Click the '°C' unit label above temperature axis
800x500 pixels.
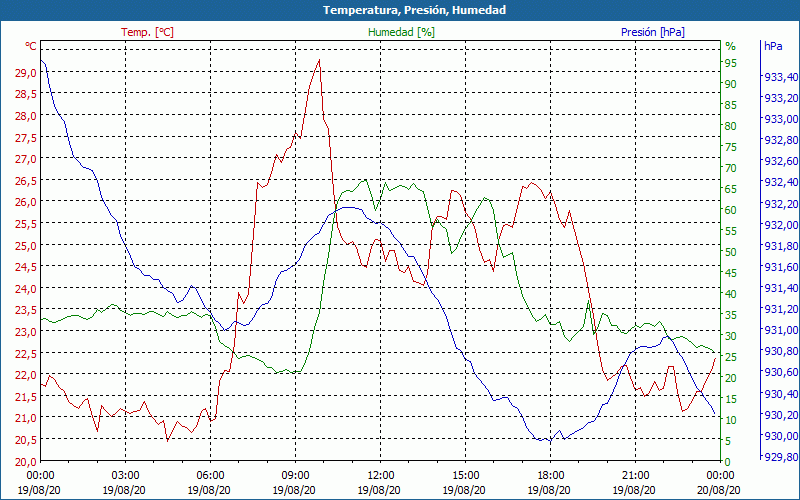31,46
